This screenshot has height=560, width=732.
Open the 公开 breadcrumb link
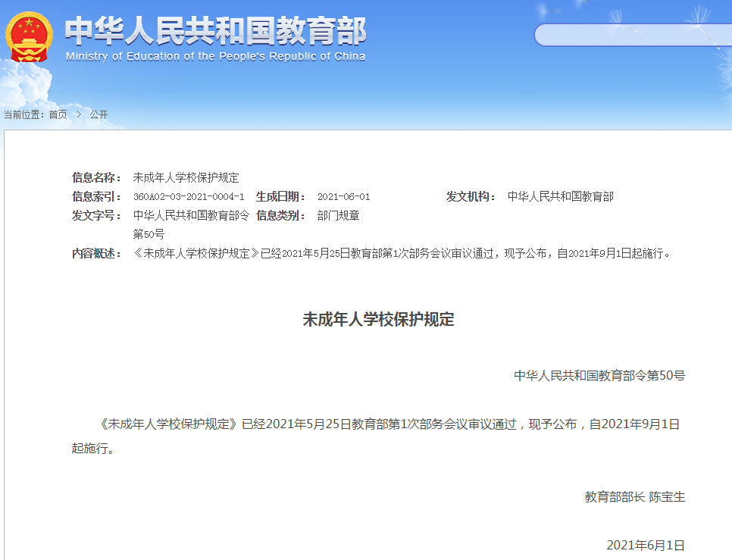(99, 114)
